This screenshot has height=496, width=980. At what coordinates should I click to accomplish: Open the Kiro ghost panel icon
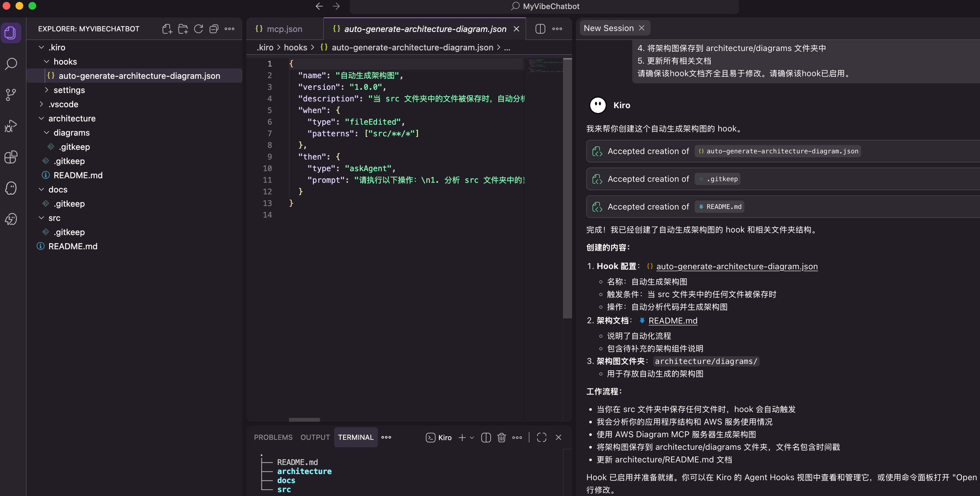tap(11, 188)
